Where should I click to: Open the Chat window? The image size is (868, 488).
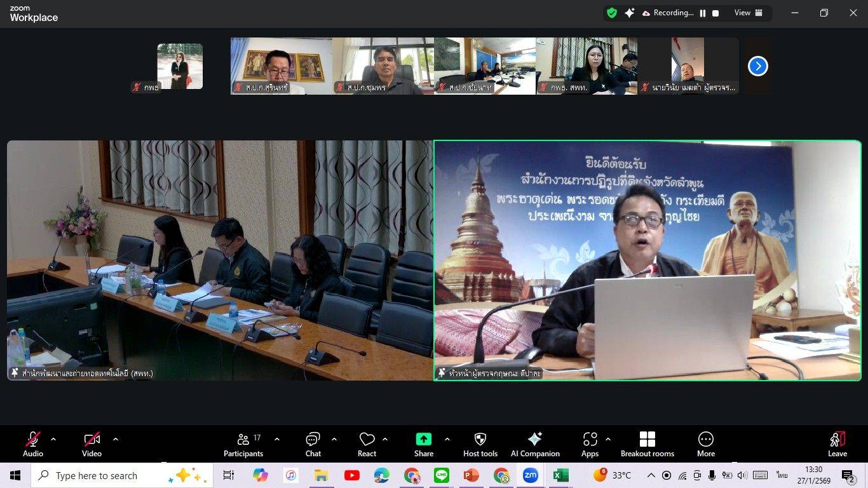tap(313, 444)
